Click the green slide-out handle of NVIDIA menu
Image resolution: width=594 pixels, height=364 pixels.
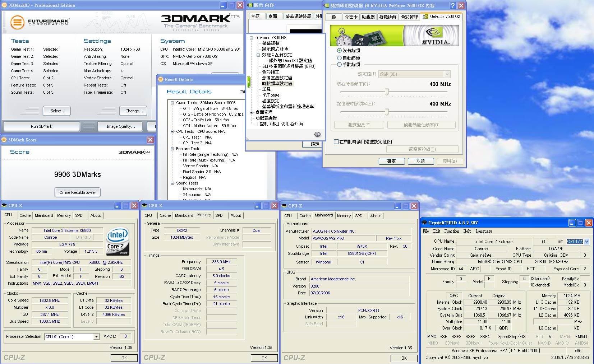(x=248, y=81)
